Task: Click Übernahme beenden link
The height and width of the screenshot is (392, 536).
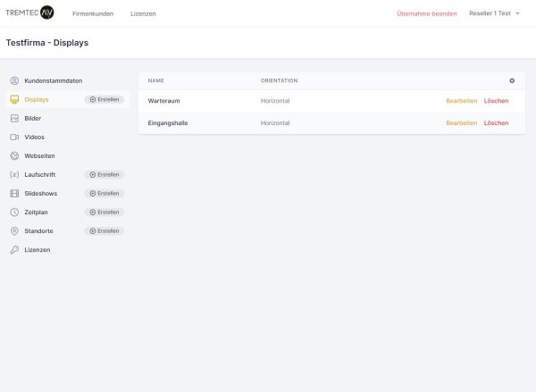Action: coord(426,13)
